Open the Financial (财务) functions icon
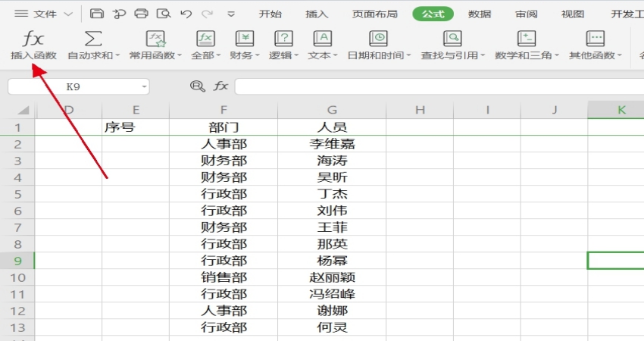 pos(245,39)
